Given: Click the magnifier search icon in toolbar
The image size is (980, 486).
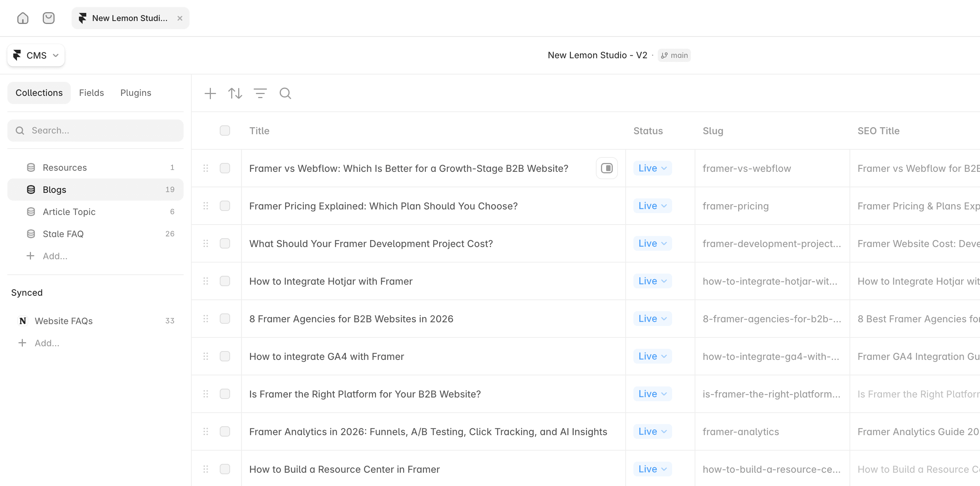Looking at the screenshot, I should [285, 93].
